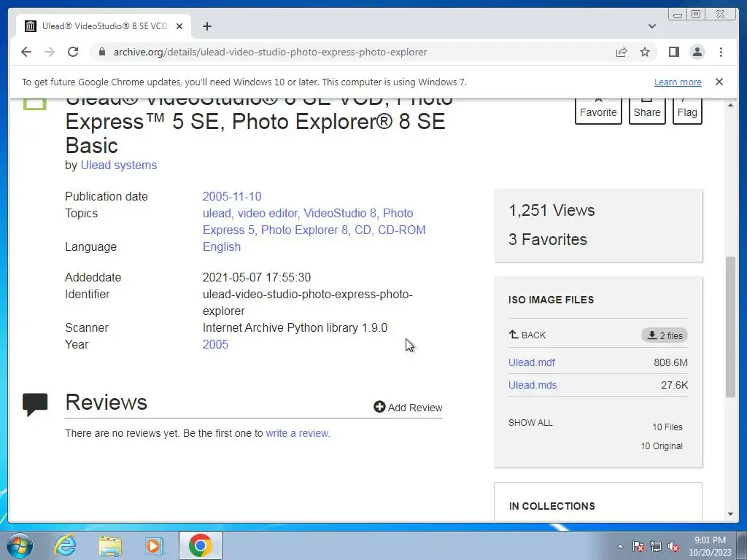Download Ulead.mdf file
The height and width of the screenshot is (560, 747).
tap(532, 362)
